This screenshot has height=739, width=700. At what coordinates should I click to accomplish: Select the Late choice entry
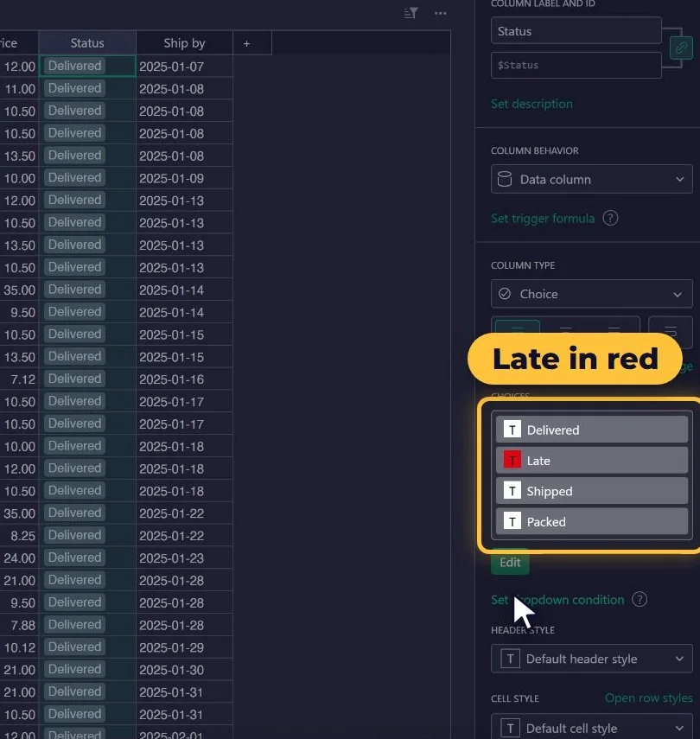click(x=592, y=460)
